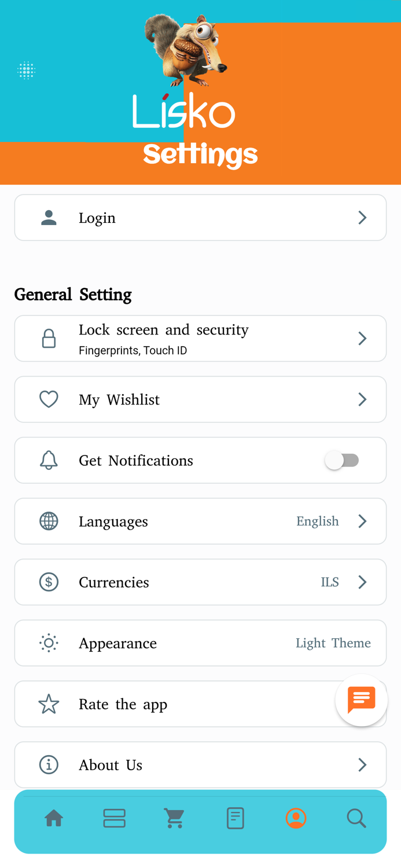The height and width of the screenshot is (868, 401).
Task: Click the info icon next to About Us
Action: pos(49,764)
